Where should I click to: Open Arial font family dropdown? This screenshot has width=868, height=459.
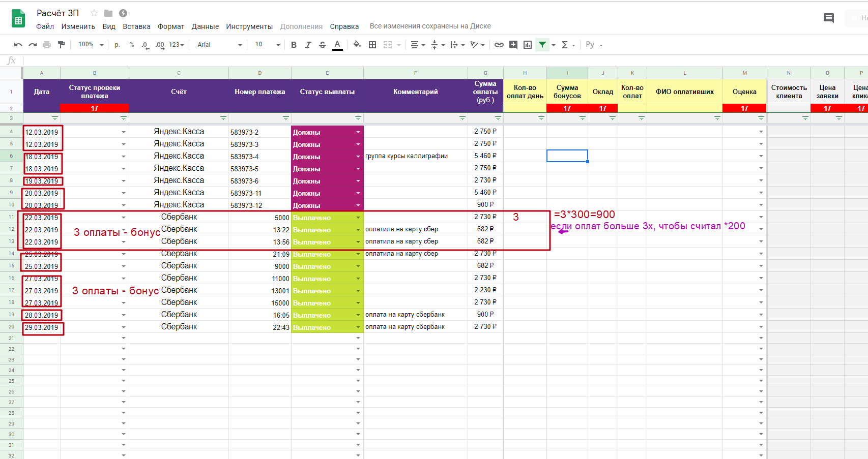[219, 45]
